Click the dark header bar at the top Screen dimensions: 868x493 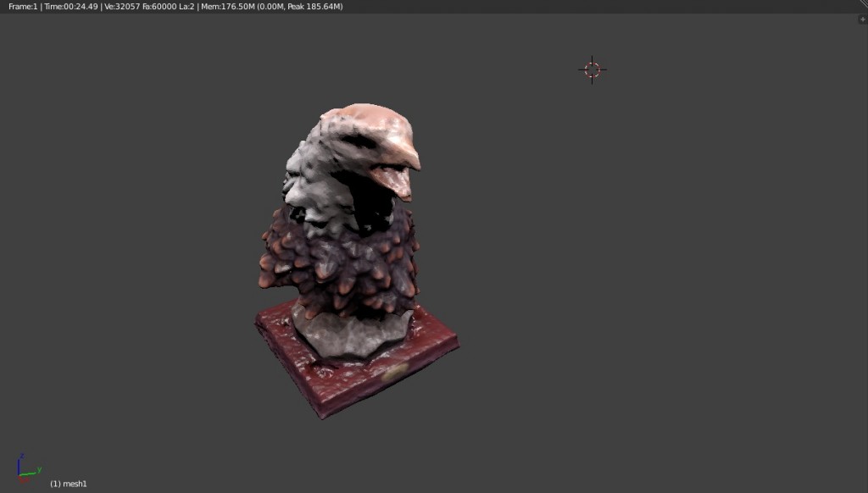click(x=509, y=6)
